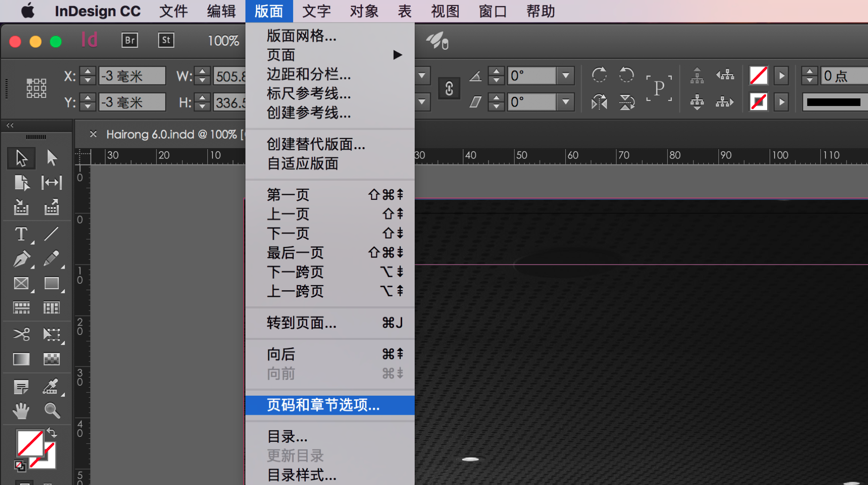Close Hairong 6.0.indd document tab
Image resolution: width=868 pixels, height=485 pixels.
point(93,134)
